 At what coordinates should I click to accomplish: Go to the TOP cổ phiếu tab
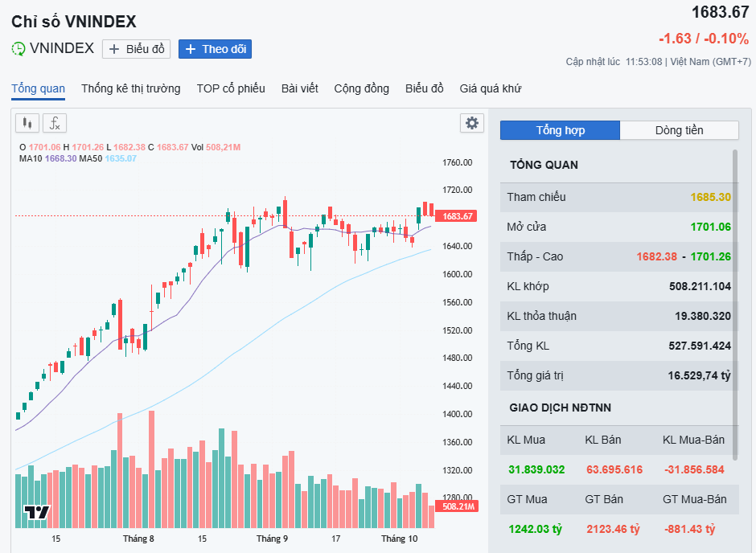231,88
